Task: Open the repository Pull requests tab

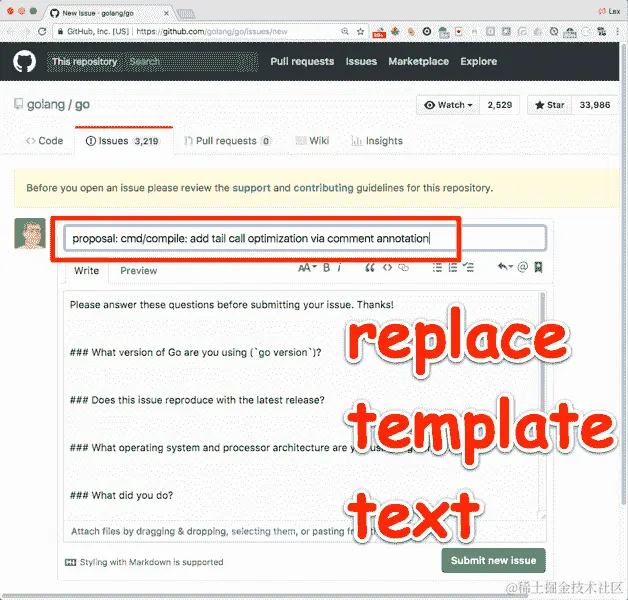Action: pyautogui.click(x=227, y=141)
